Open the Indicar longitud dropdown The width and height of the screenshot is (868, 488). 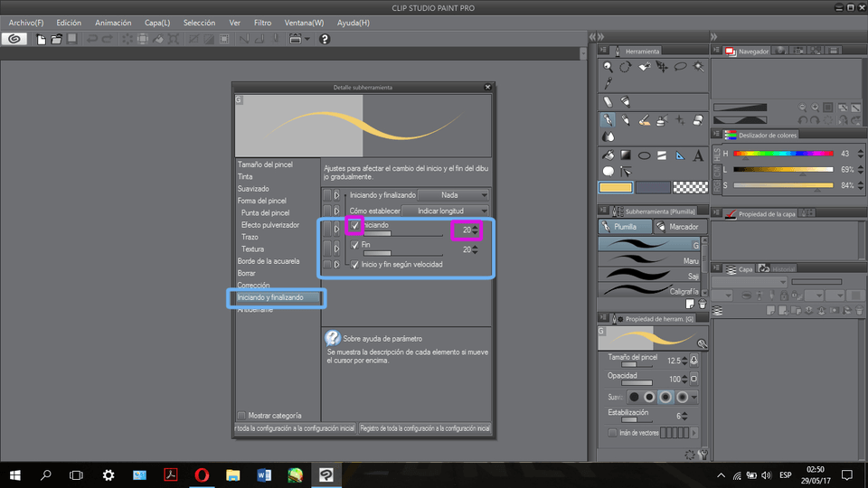point(446,211)
